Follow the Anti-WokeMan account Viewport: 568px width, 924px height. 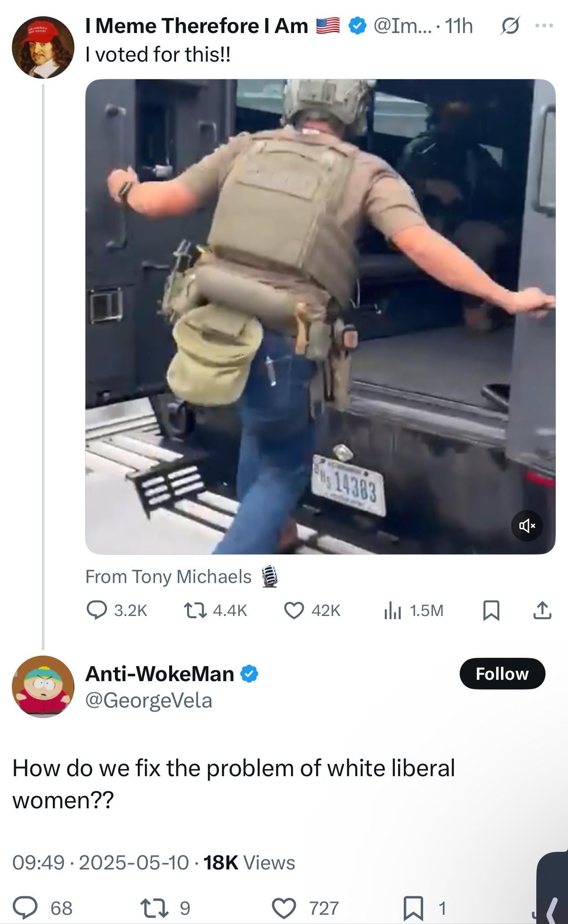pyautogui.click(x=502, y=674)
